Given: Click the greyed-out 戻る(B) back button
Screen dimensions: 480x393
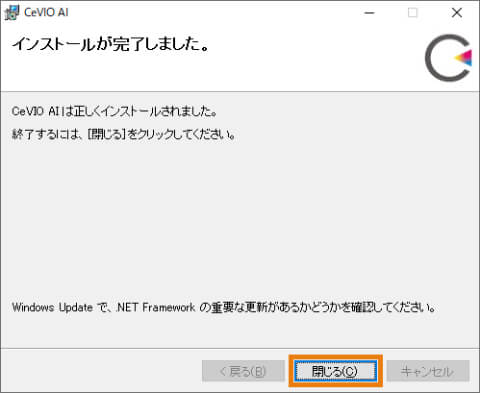Looking at the screenshot, I should click(x=243, y=371).
